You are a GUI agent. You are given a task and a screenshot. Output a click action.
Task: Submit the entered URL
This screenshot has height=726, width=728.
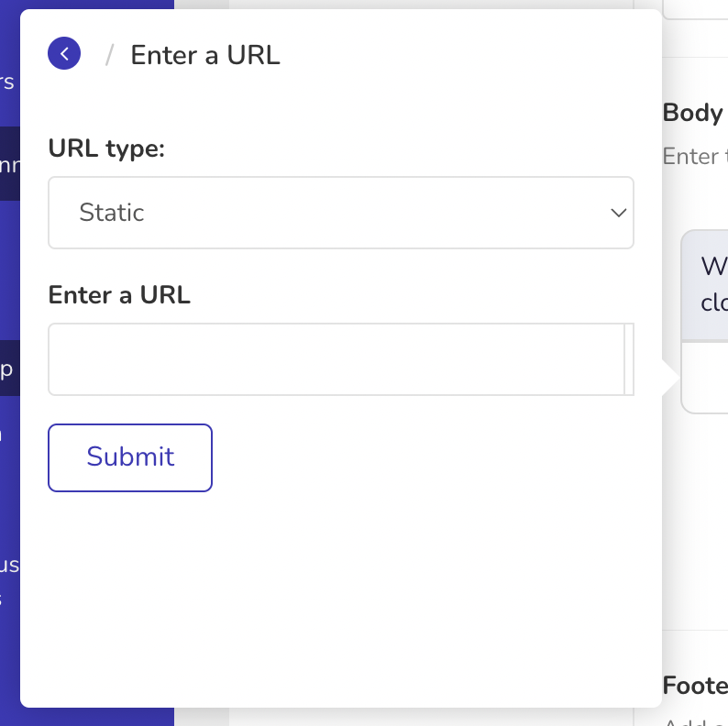pos(130,457)
